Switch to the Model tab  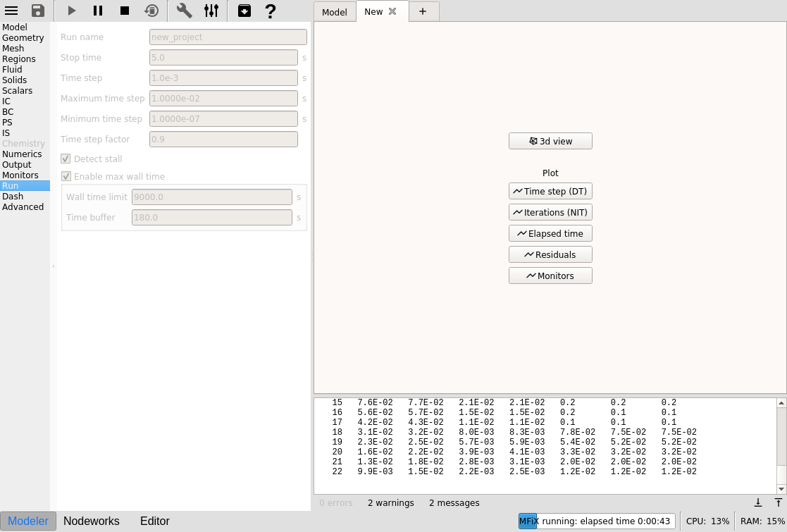[334, 12]
